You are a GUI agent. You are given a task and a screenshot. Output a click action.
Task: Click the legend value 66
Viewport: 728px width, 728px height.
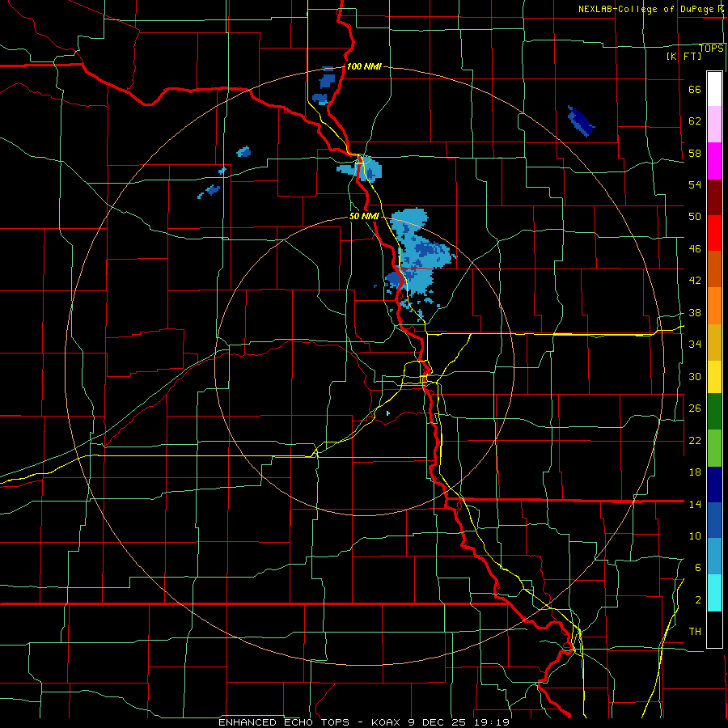click(x=695, y=89)
